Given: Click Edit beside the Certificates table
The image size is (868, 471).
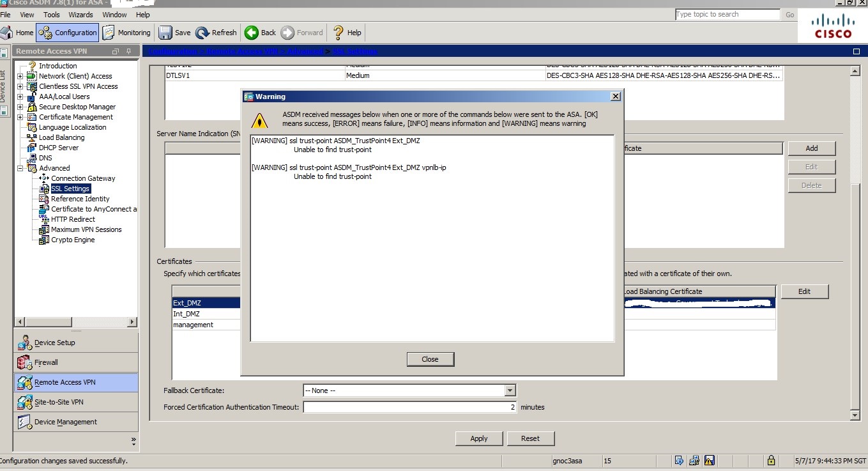Looking at the screenshot, I should click(x=805, y=291).
